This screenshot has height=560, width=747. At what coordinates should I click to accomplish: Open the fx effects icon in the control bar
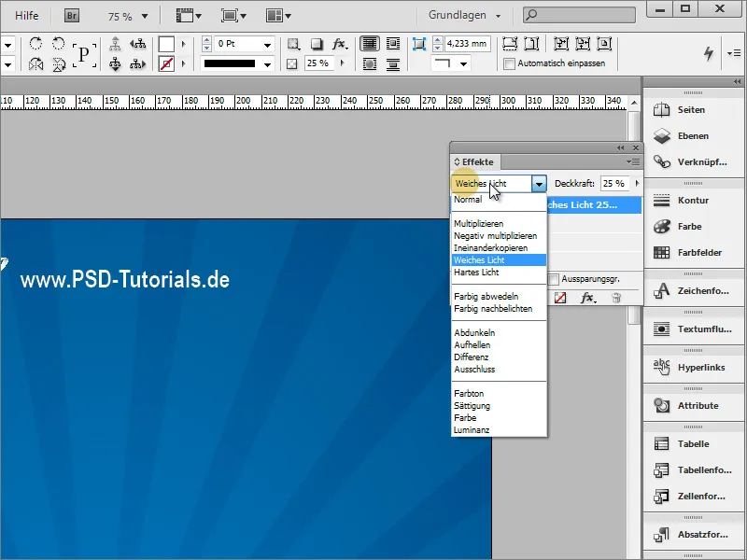click(x=339, y=43)
